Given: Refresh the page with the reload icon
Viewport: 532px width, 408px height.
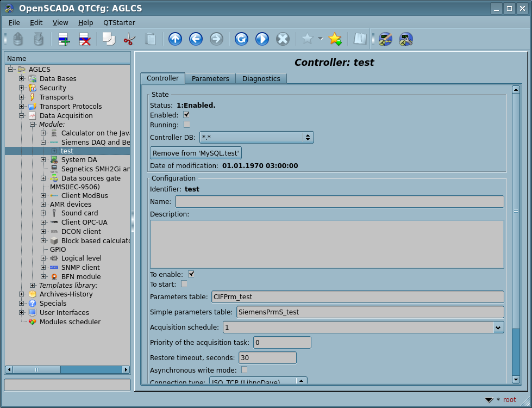Looking at the screenshot, I should (241, 39).
